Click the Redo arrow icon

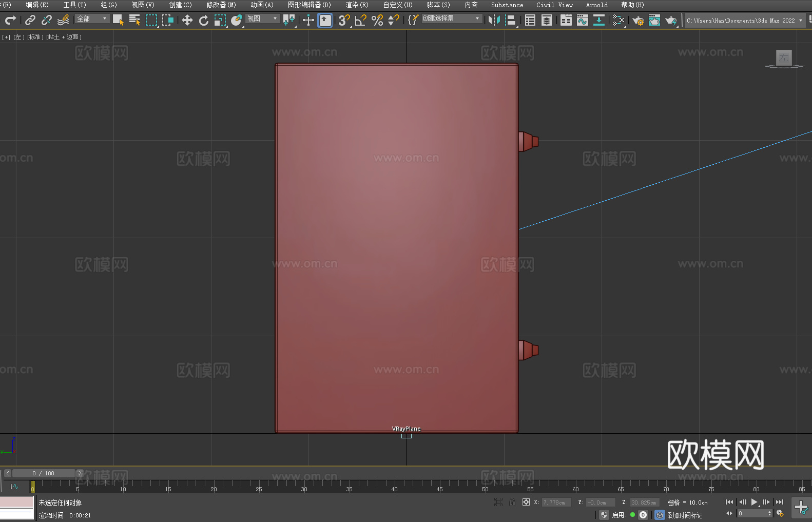point(10,20)
